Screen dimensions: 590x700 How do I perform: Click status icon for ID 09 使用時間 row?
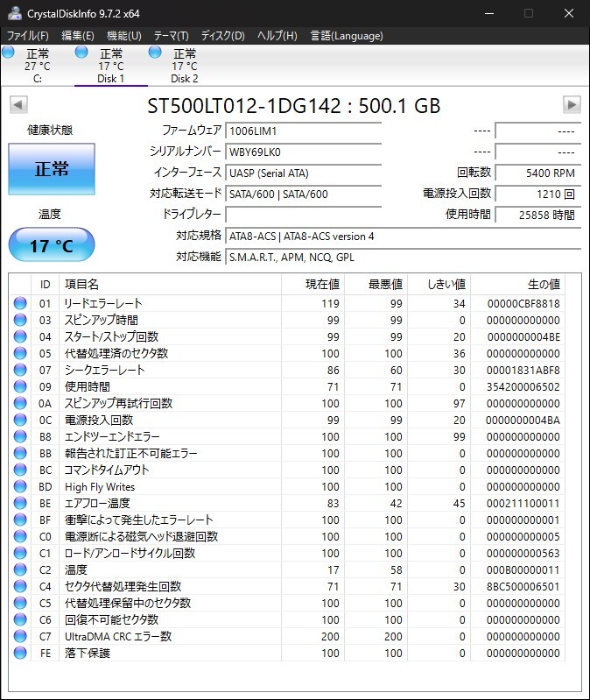coord(20,386)
